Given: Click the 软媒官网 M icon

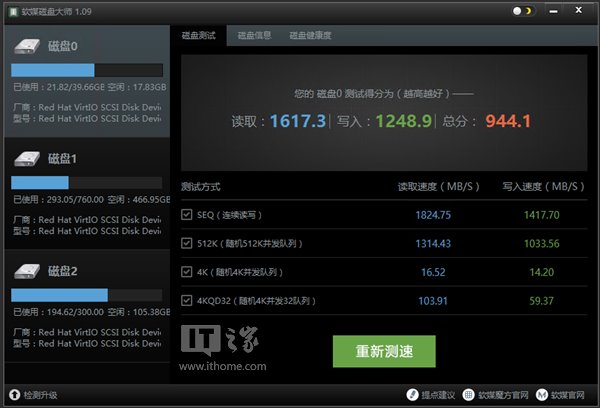Looking at the screenshot, I should click(x=541, y=395).
